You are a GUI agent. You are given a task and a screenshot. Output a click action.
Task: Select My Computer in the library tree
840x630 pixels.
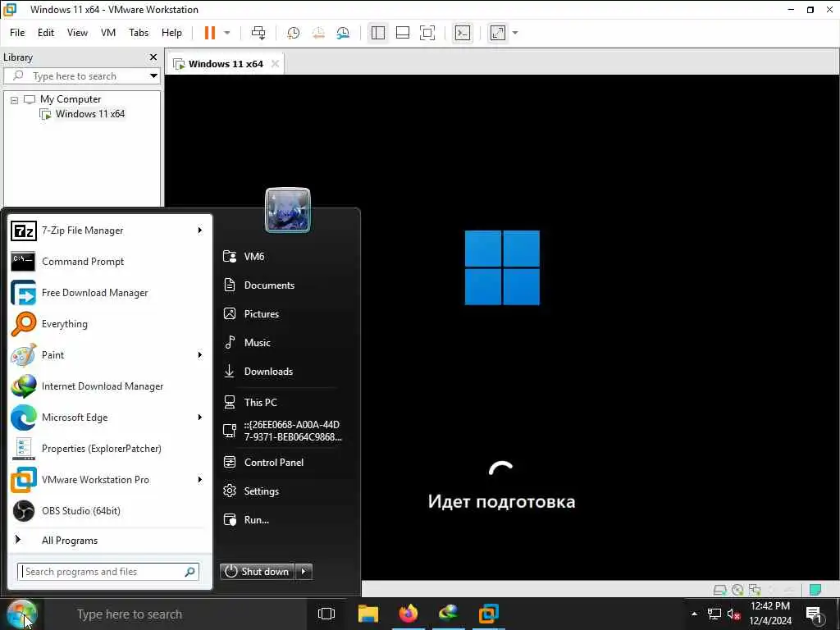click(x=71, y=99)
